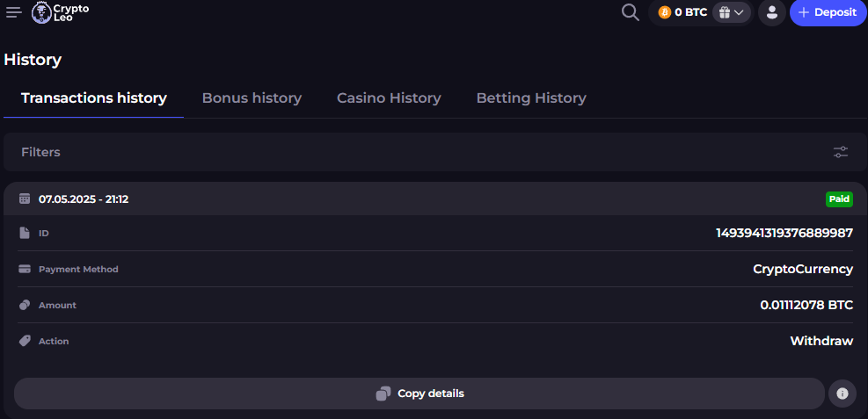Open the user profile icon

771,12
